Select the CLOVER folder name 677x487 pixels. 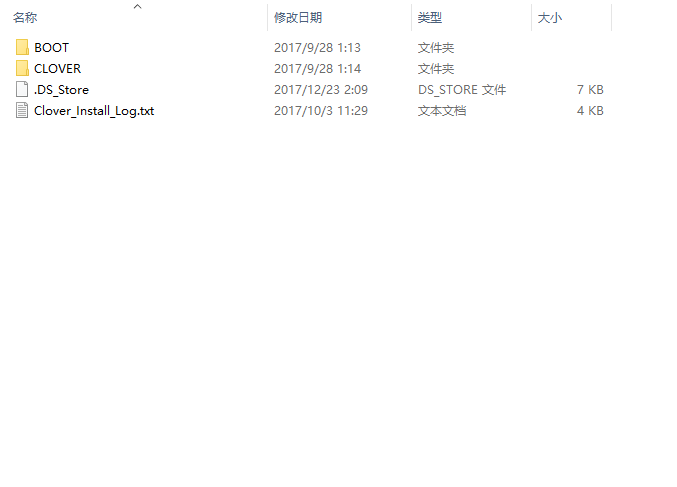57,69
